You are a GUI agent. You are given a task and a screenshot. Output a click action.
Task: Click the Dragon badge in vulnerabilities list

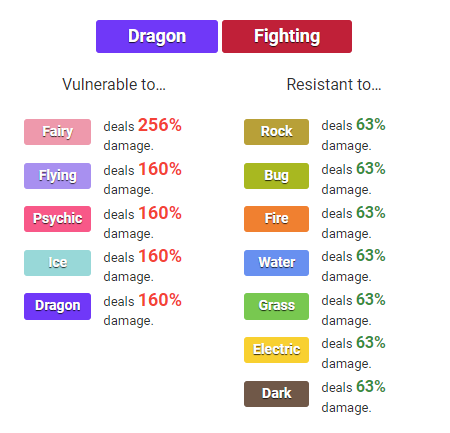pos(57,306)
